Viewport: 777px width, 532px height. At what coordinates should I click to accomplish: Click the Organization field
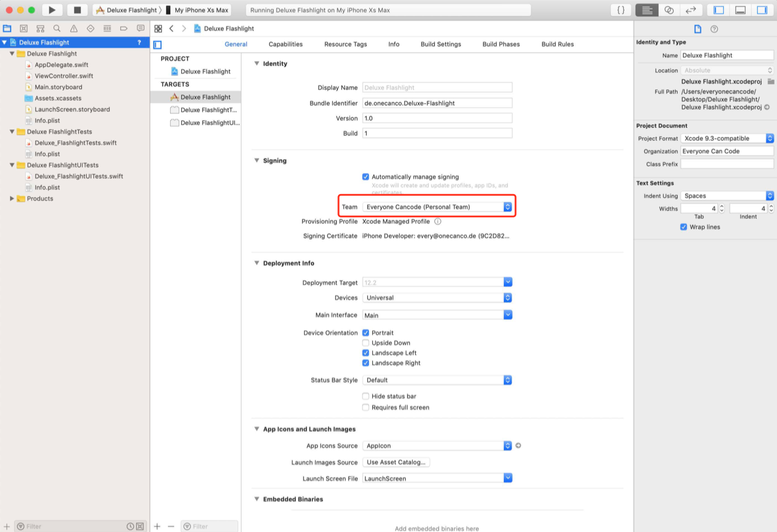tap(727, 151)
